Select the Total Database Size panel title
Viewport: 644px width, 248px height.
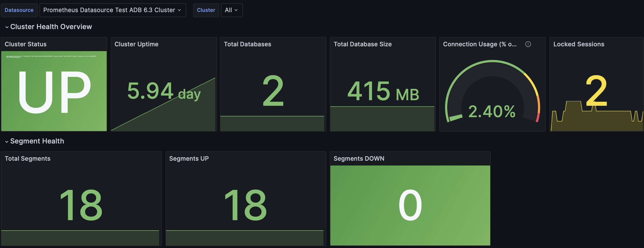[x=363, y=44]
